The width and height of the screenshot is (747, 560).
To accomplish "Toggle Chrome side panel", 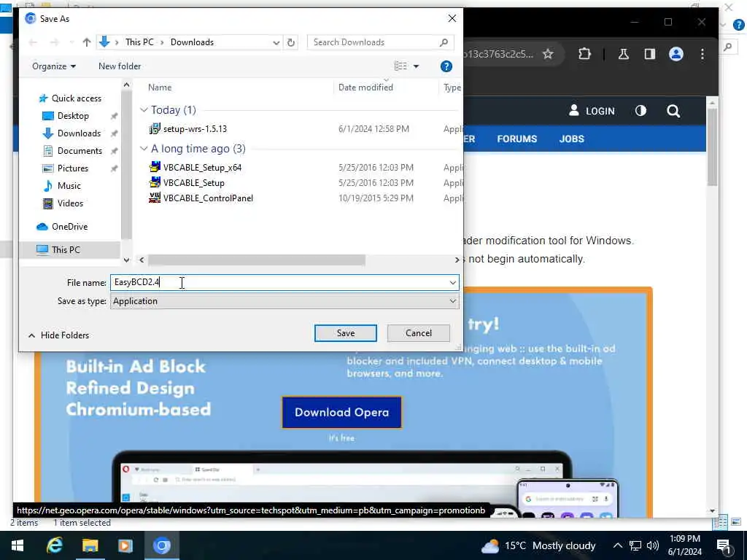I will pyautogui.click(x=650, y=54).
